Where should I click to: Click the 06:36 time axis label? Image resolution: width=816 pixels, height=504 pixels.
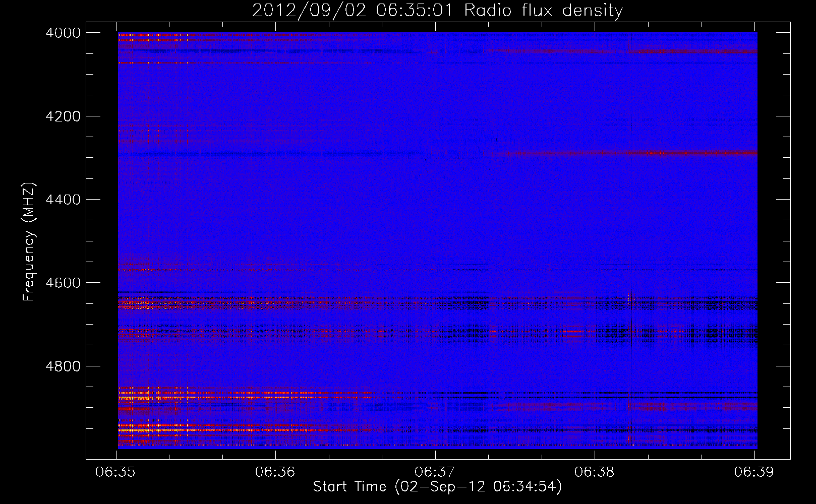coord(275,472)
